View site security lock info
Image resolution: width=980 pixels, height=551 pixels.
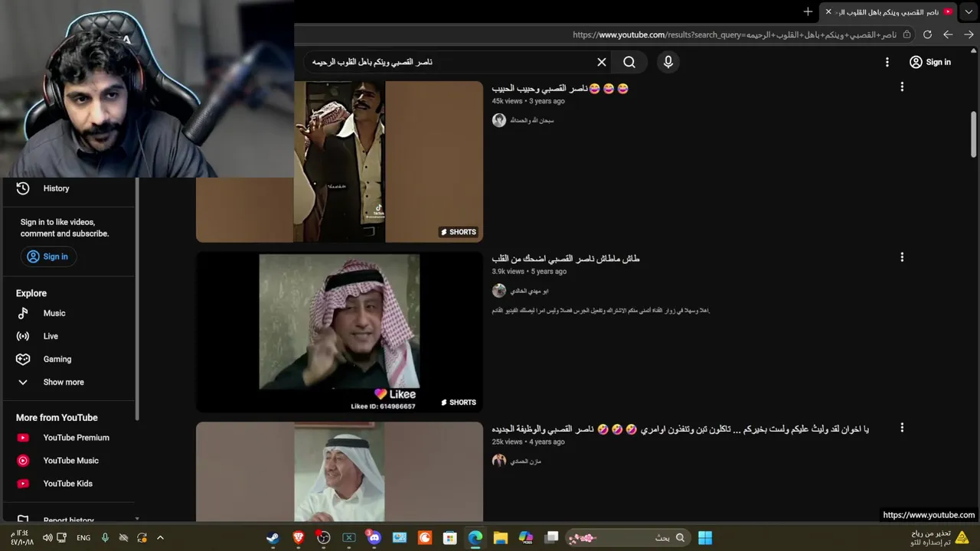[x=907, y=34]
